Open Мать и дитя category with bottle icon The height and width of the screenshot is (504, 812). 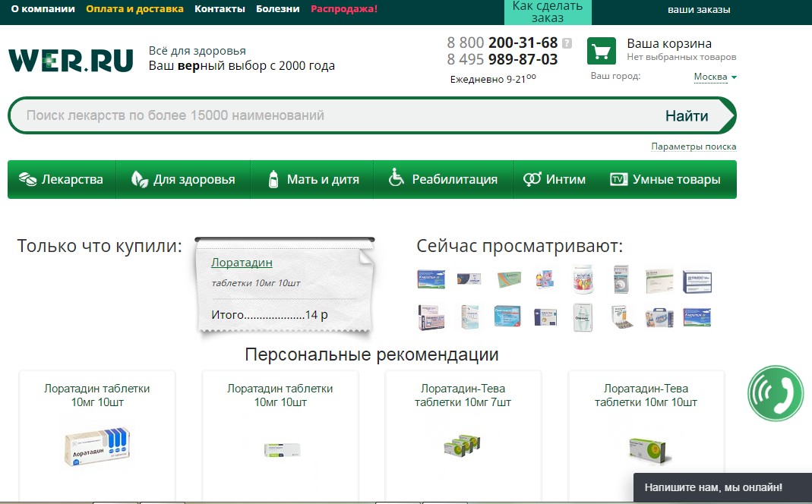point(312,179)
